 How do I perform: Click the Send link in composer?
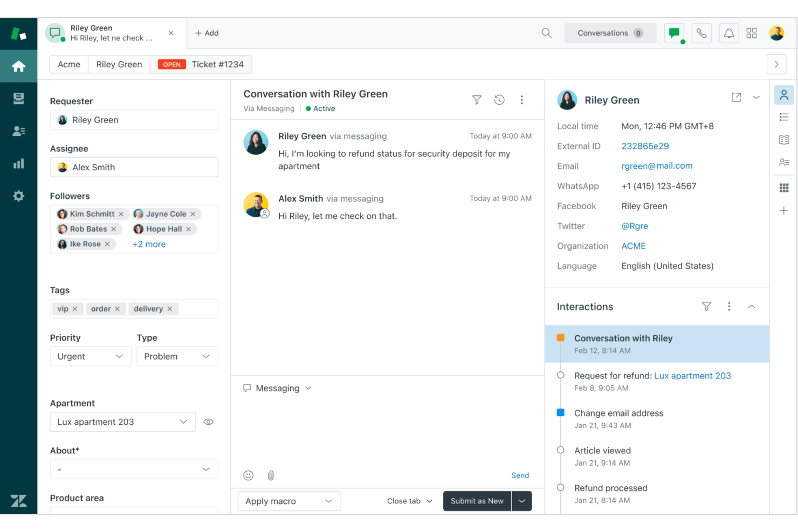(x=520, y=475)
